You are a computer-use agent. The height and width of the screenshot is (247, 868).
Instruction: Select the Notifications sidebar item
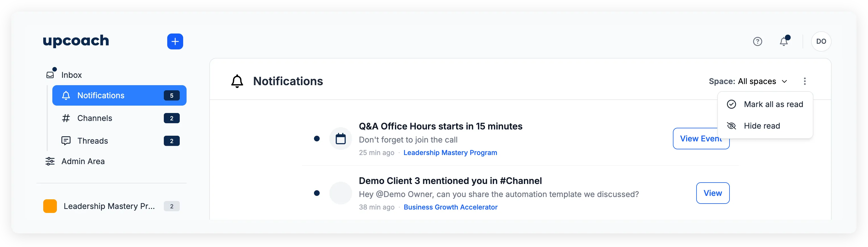point(101,96)
